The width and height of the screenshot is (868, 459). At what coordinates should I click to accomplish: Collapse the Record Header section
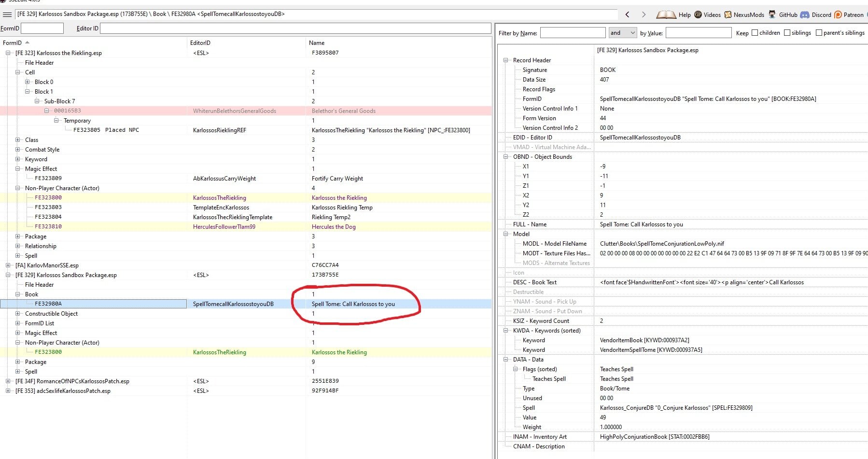pos(506,60)
